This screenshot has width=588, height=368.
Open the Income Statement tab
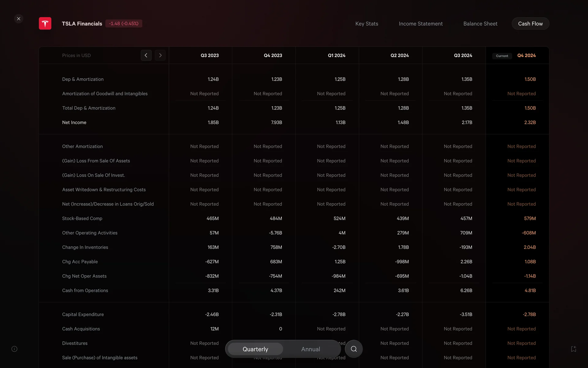click(420, 24)
